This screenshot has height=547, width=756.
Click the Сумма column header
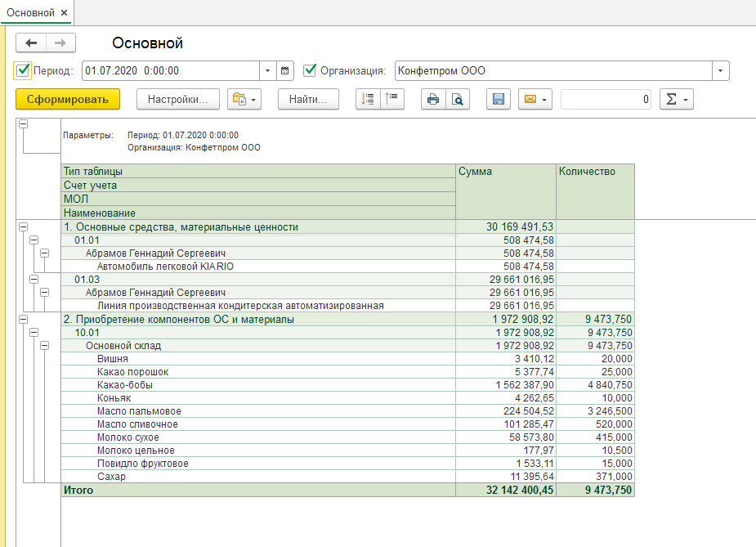pyautogui.click(x=506, y=191)
